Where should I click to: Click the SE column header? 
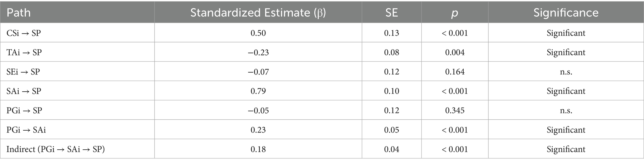[391, 12]
